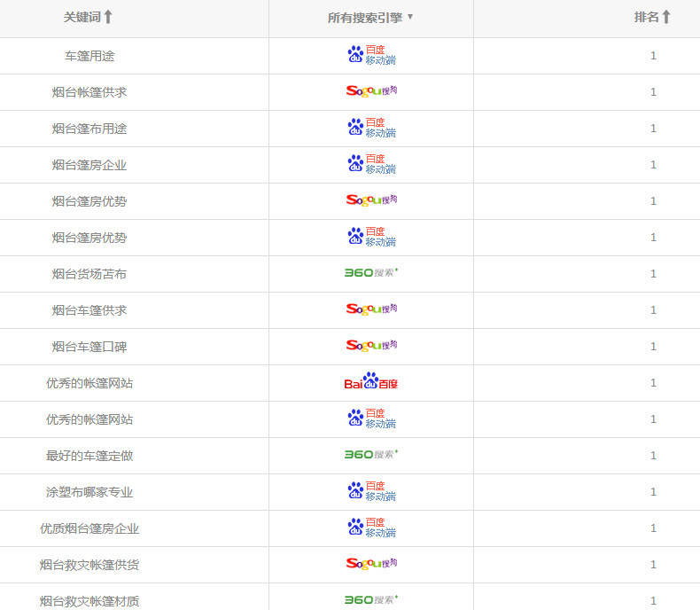700x610 pixels.
Task: Sort by the 排名 column arrow
Action: (666, 17)
